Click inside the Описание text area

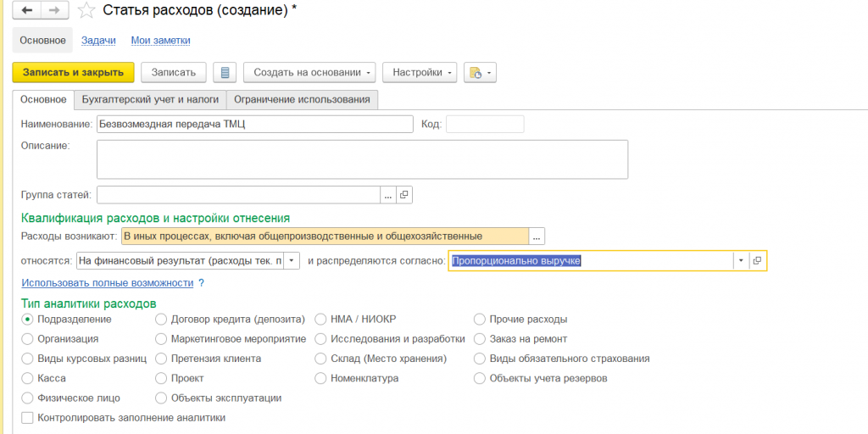pos(362,159)
